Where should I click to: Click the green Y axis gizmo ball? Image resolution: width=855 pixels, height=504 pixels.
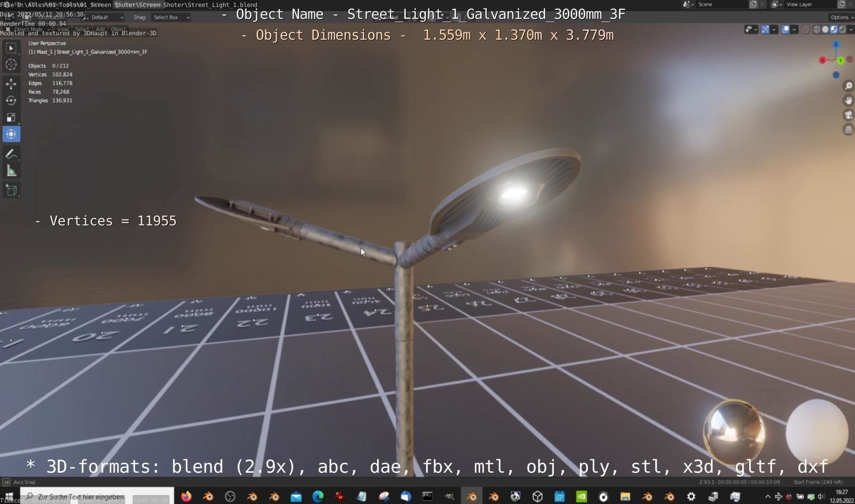(841, 61)
